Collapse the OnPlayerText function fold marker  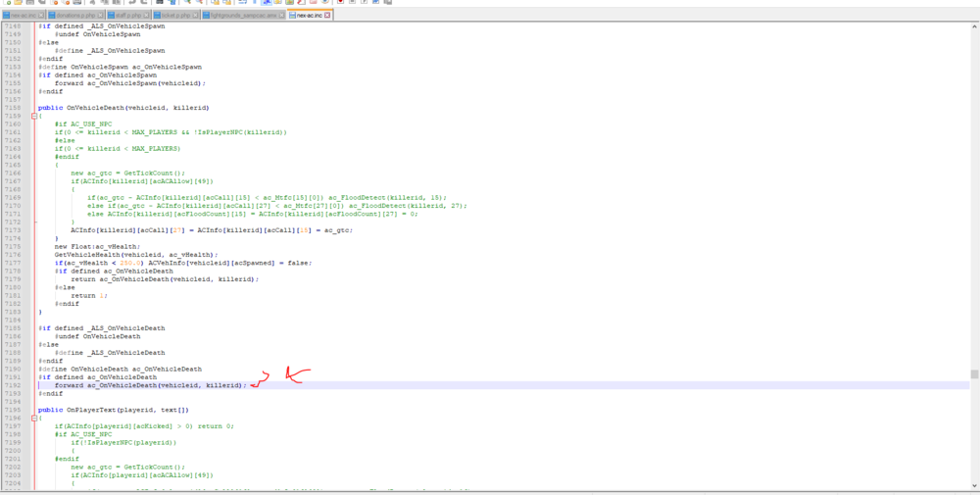[33, 419]
